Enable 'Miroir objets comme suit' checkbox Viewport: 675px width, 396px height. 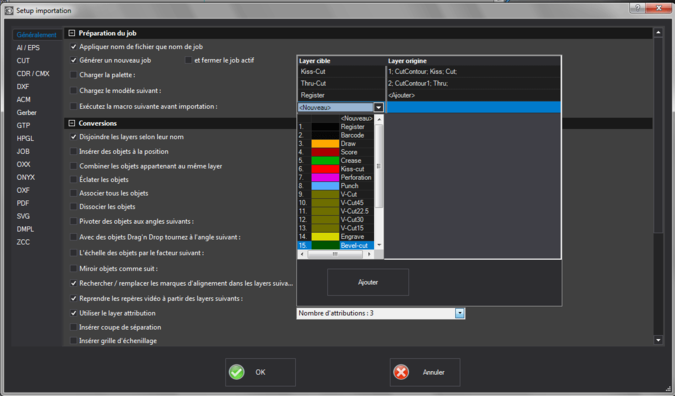point(74,269)
